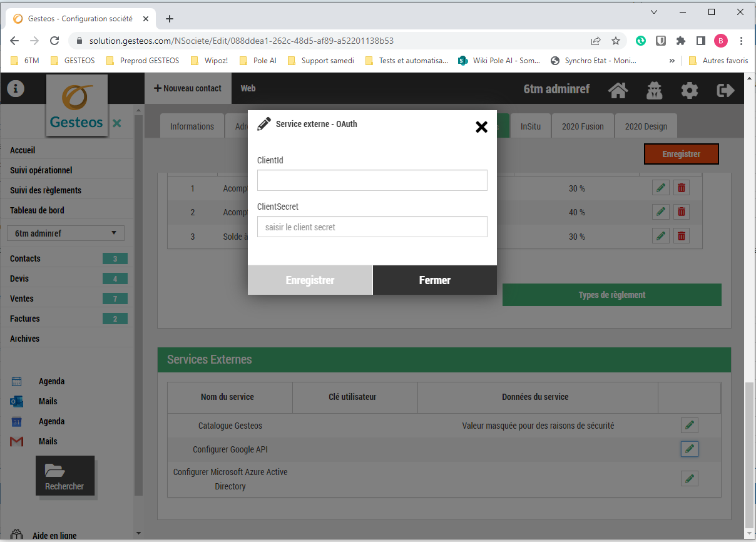The image size is (756, 542).
Task: Show hidden bookmarks overflow chevron
Action: tap(672, 61)
